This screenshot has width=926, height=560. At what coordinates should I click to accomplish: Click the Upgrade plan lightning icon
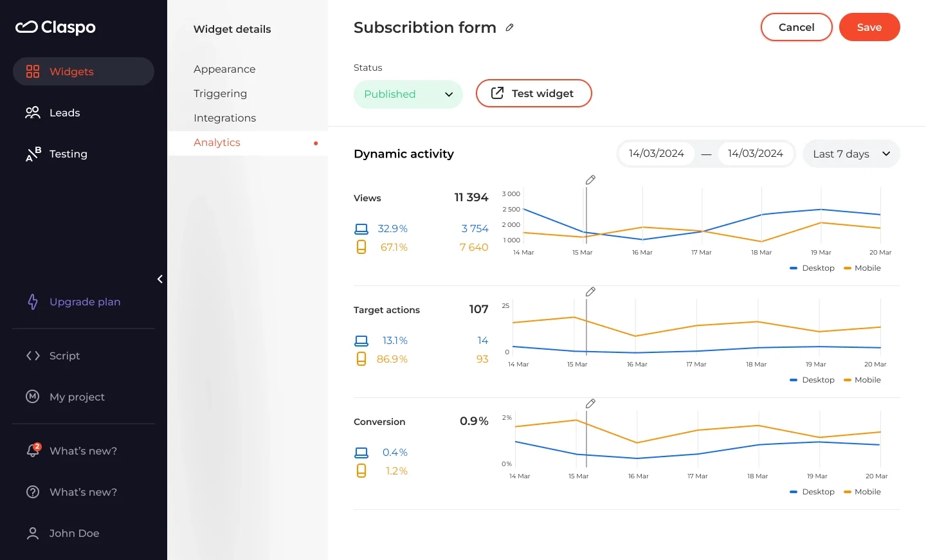(32, 302)
